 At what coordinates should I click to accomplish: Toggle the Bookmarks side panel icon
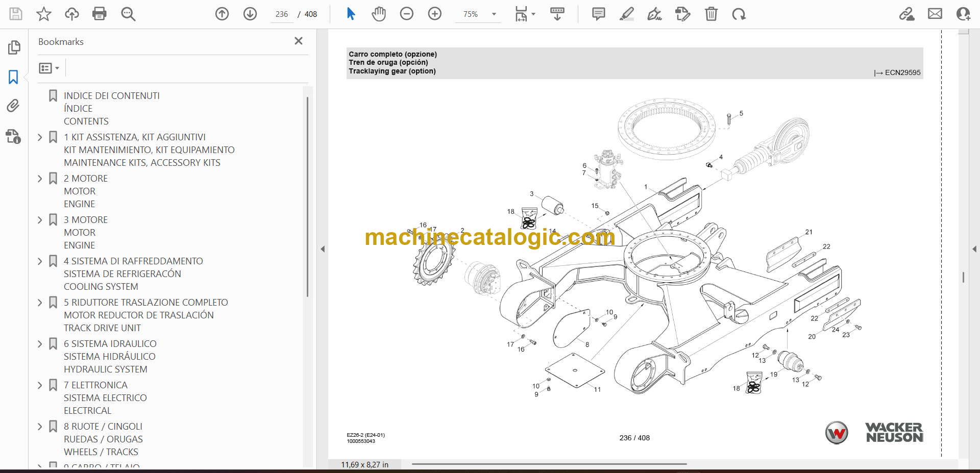(14, 77)
